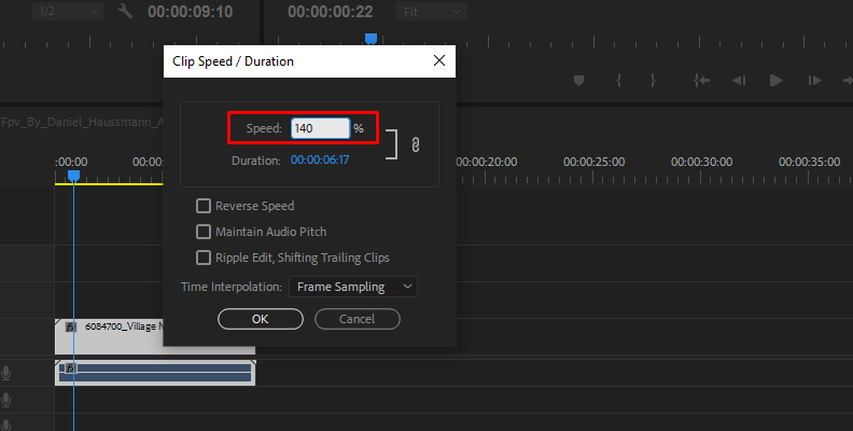Click the 00:00:00:22 program timecode
Screen dimensions: 853x431
(330, 11)
